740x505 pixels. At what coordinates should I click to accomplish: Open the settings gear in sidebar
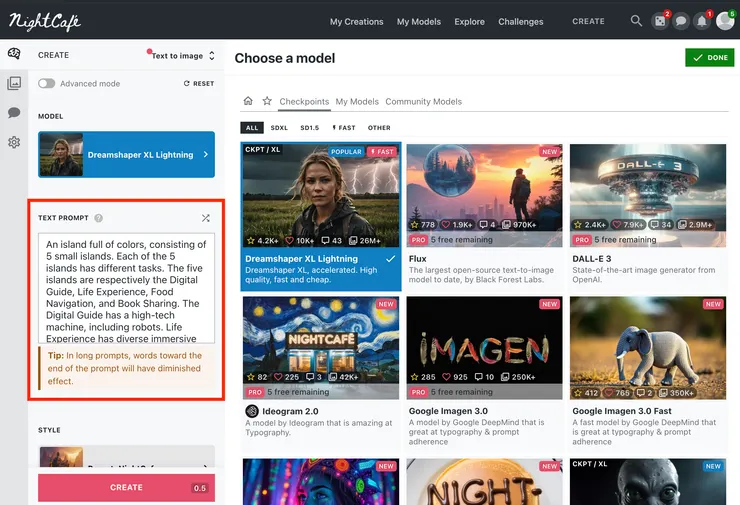click(14, 142)
